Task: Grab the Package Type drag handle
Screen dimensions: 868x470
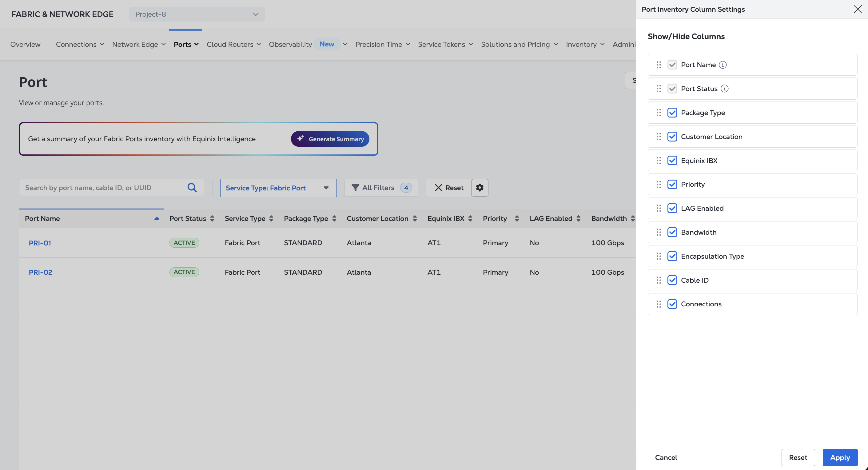Action: point(659,113)
